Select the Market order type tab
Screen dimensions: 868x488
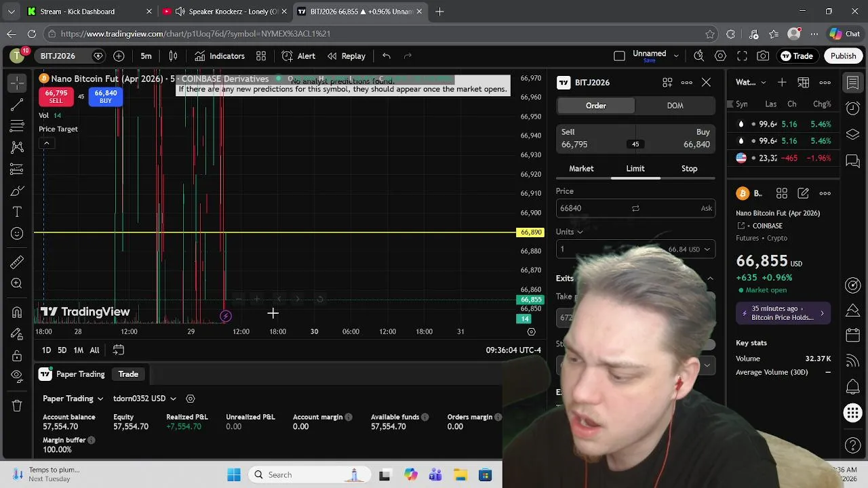click(581, 169)
